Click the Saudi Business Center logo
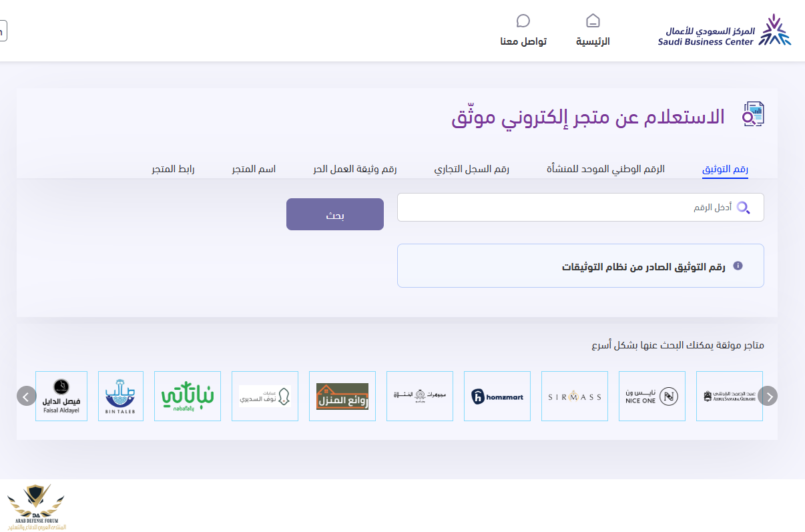The width and height of the screenshot is (805, 532). click(x=724, y=31)
